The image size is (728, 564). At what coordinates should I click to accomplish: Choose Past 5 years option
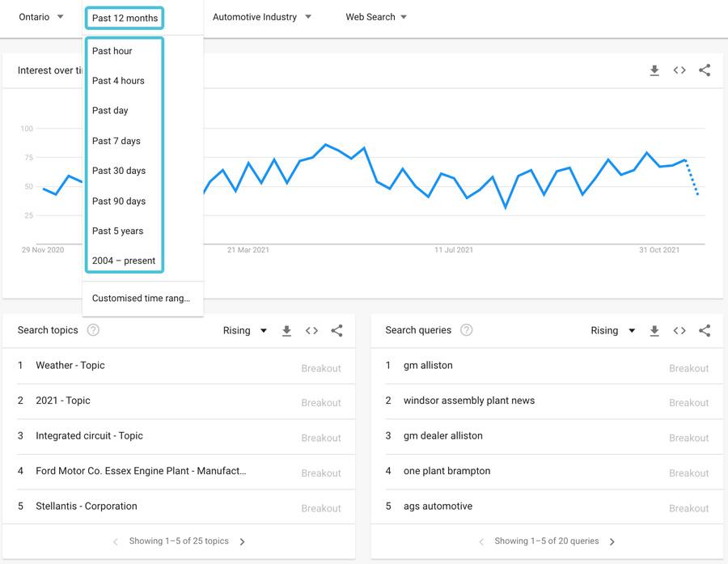tap(117, 231)
